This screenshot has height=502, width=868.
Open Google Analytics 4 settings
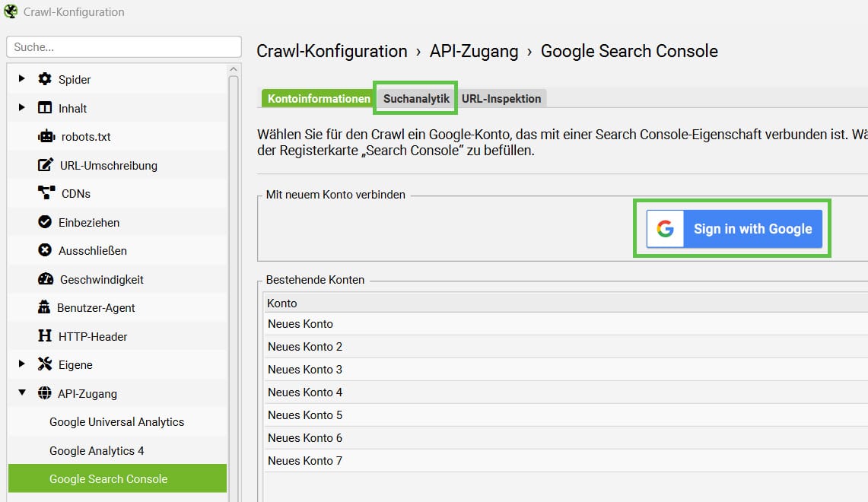(97, 450)
